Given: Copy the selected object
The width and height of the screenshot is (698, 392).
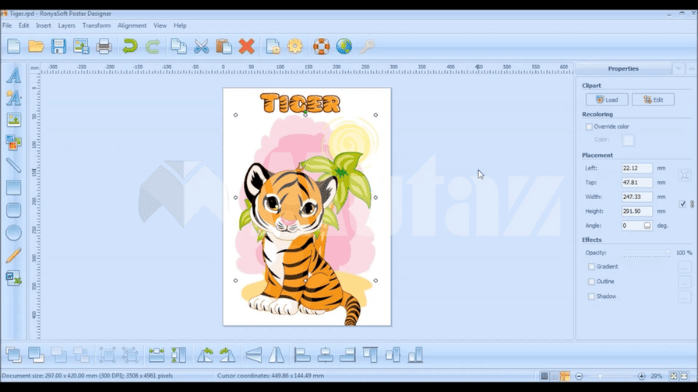Looking at the screenshot, I should (179, 46).
